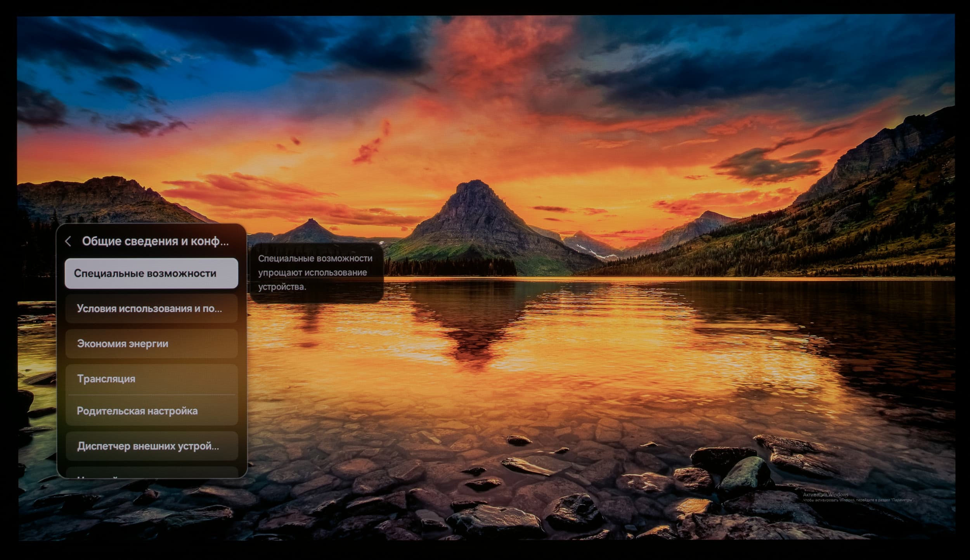970x560 pixels.
Task: Click the 'Активация Windows' watermark title
Action: [825, 494]
